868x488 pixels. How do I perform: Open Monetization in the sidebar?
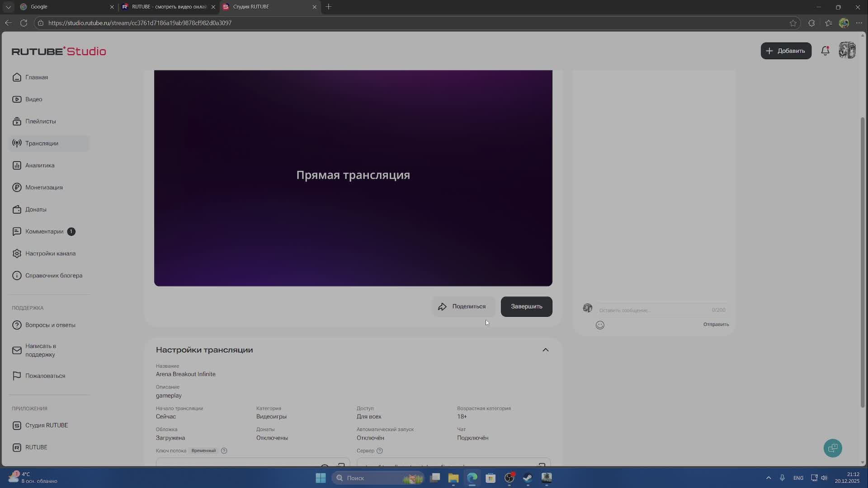coord(44,188)
